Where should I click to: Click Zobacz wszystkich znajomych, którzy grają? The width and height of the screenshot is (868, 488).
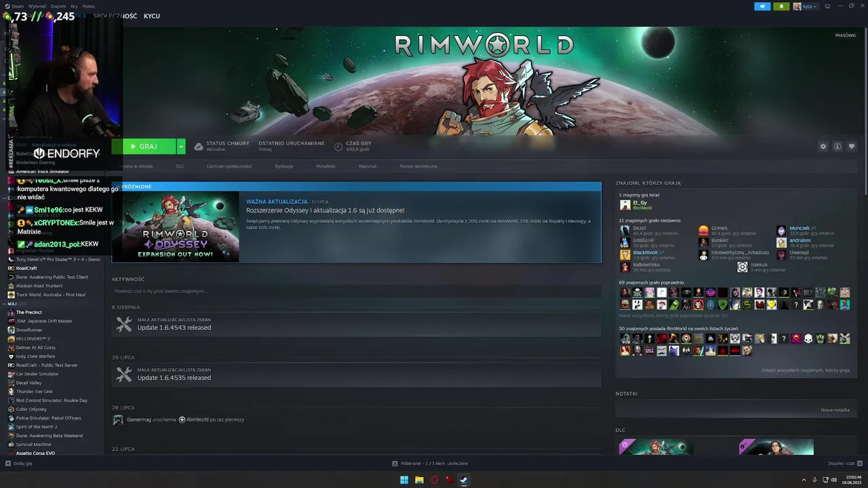[x=805, y=370]
